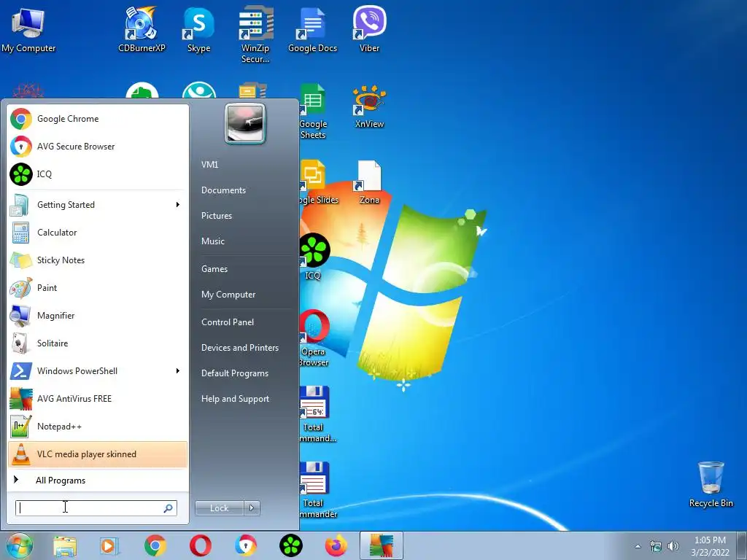Click the Firefox taskbar icon
The width and height of the screenshot is (747, 560).
336,545
